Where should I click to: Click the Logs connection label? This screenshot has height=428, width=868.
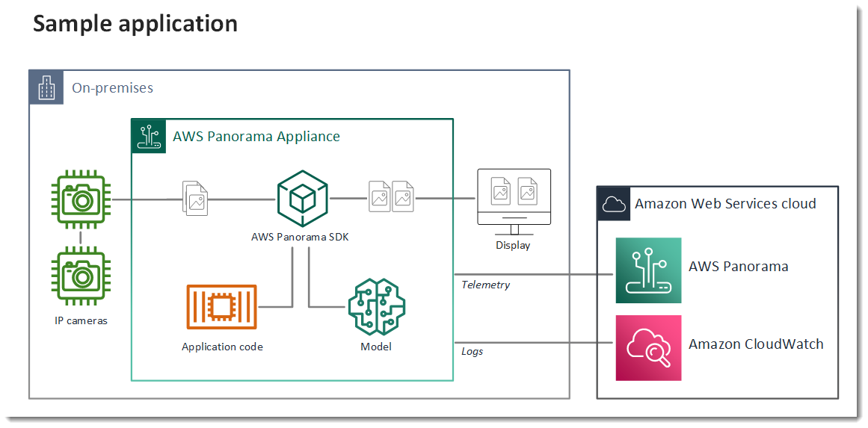point(472,351)
